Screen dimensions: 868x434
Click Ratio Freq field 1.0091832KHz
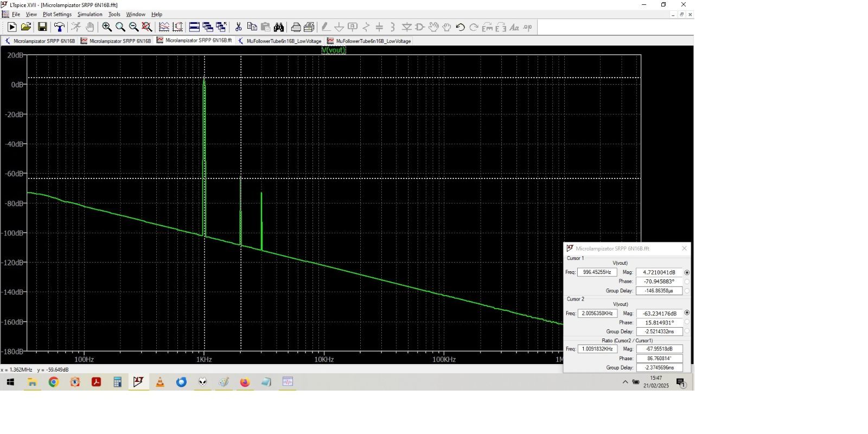tap(597, 349)
